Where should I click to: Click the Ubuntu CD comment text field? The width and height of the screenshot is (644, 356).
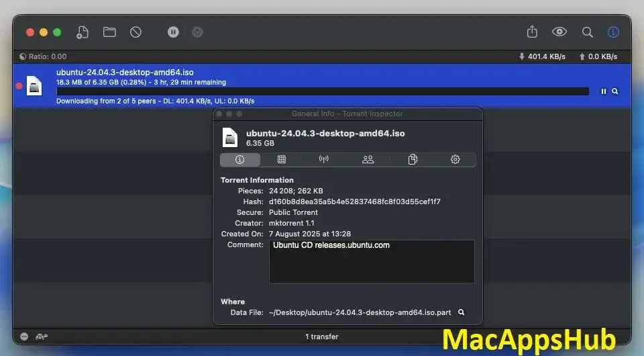point(372,262)
